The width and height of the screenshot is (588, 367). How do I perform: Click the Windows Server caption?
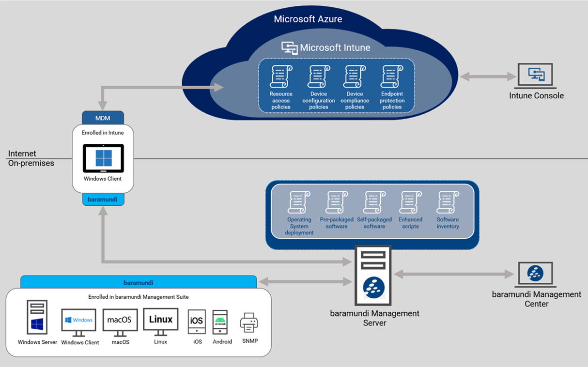click(37, 342)
